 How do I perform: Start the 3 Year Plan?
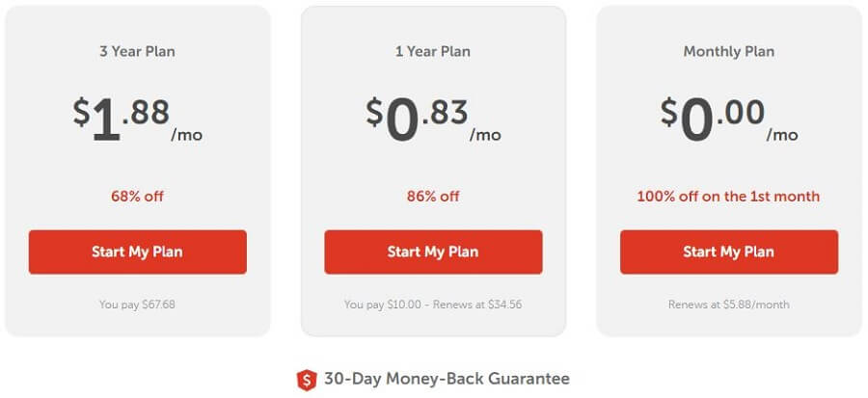138,252
